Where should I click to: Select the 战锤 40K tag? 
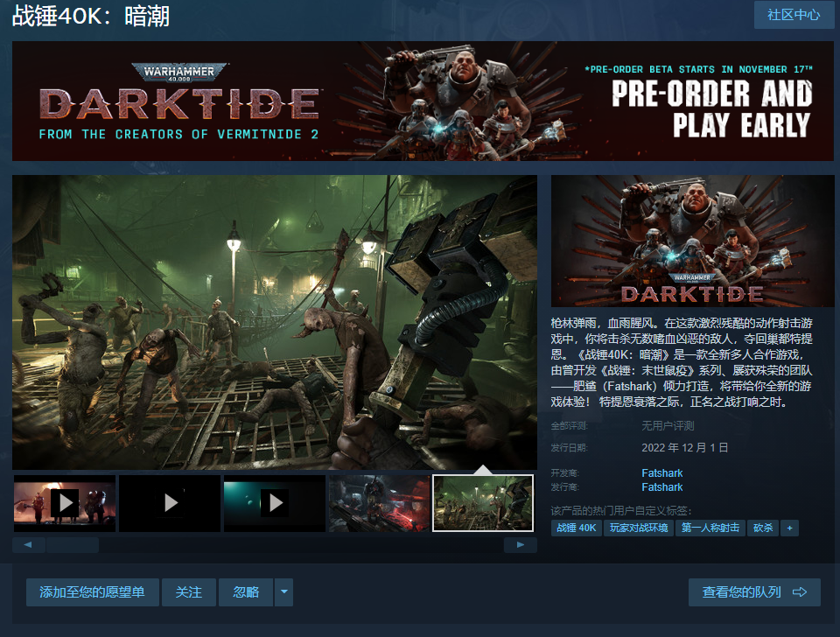[x=577, y=528]
